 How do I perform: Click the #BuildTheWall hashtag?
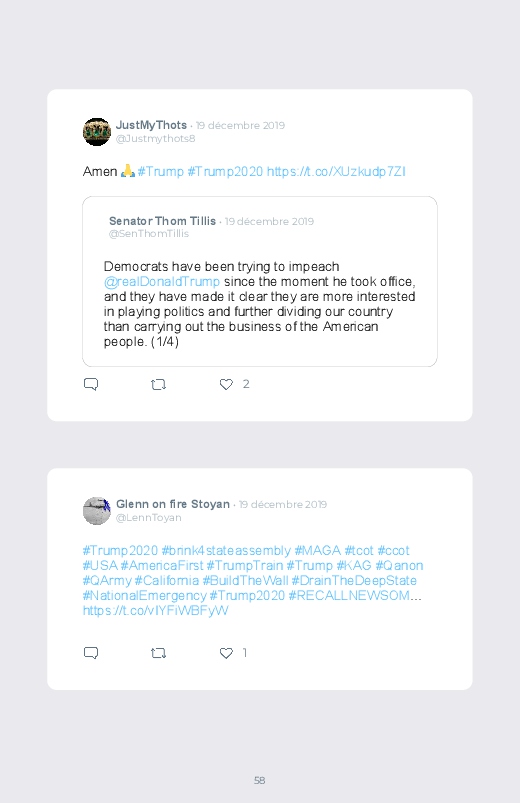point(245,581)
